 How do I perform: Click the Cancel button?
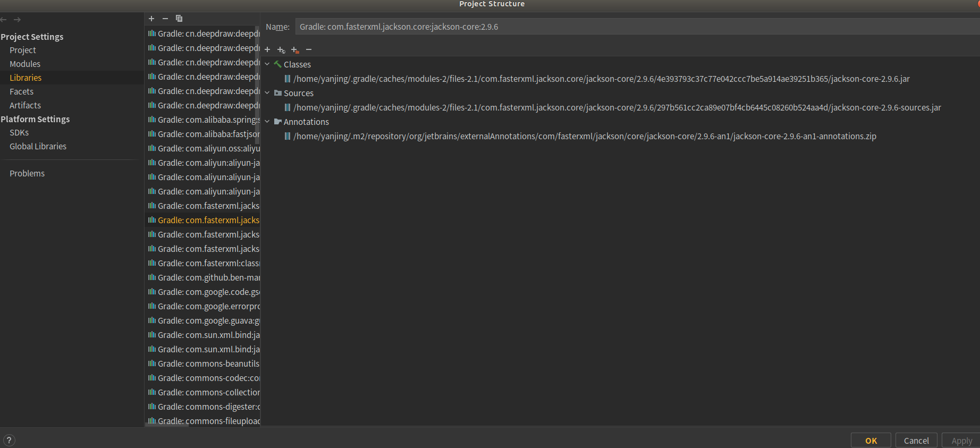(x=916, y=441)
